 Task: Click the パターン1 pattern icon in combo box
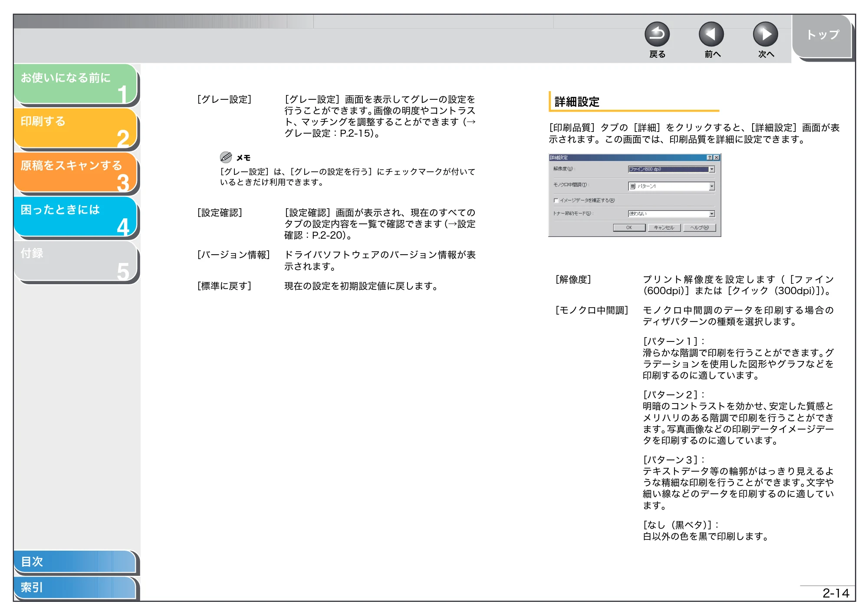[633, 186]
